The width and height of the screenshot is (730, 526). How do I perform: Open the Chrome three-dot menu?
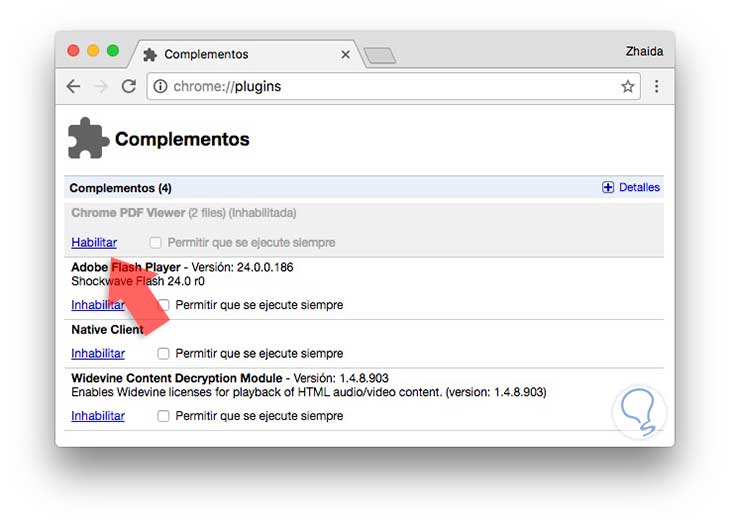pos(656,86)
